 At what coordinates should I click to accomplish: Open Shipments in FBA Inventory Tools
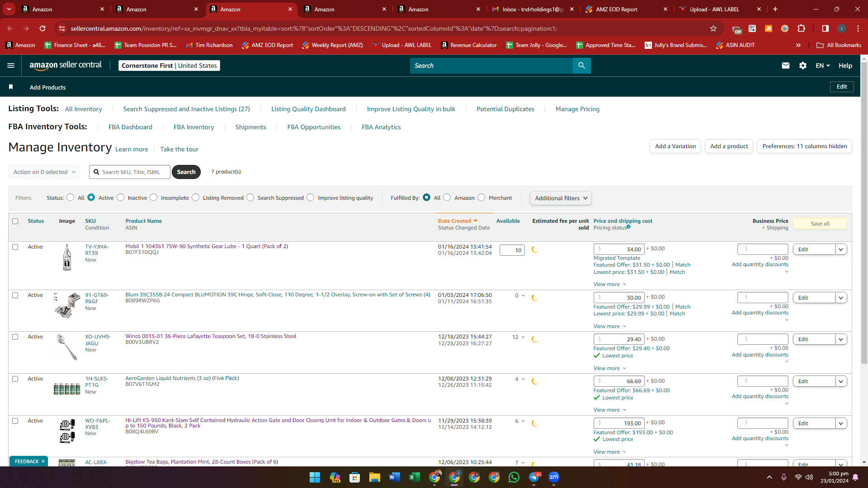click(250, 127)
